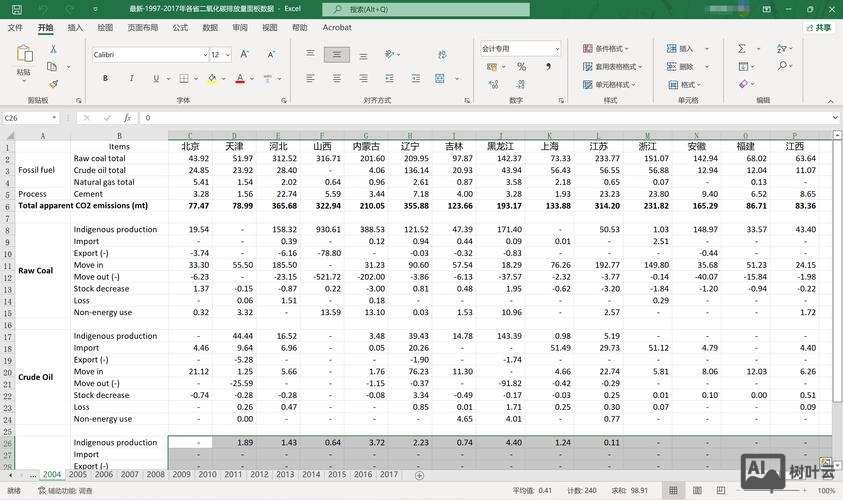Click the Paste (粘贴) clipboard icon

(23, 57)
